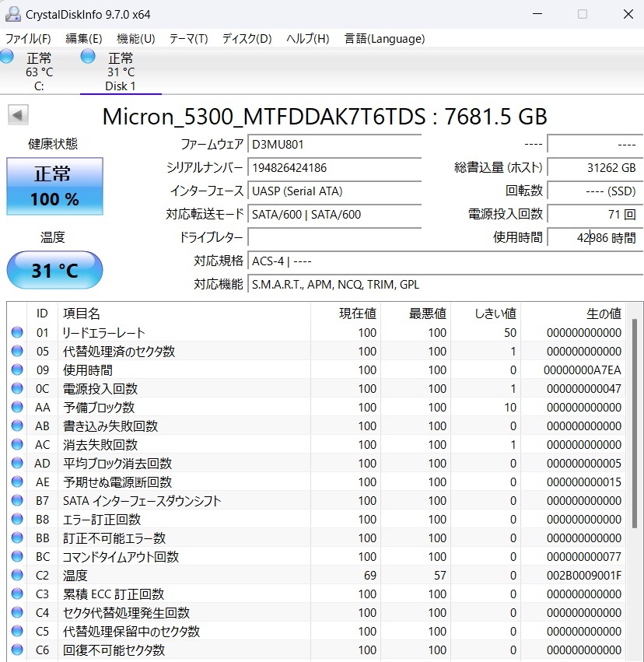Click the features field S.M.A.R.T., APM, NCQ

click(x=446, y=284)
